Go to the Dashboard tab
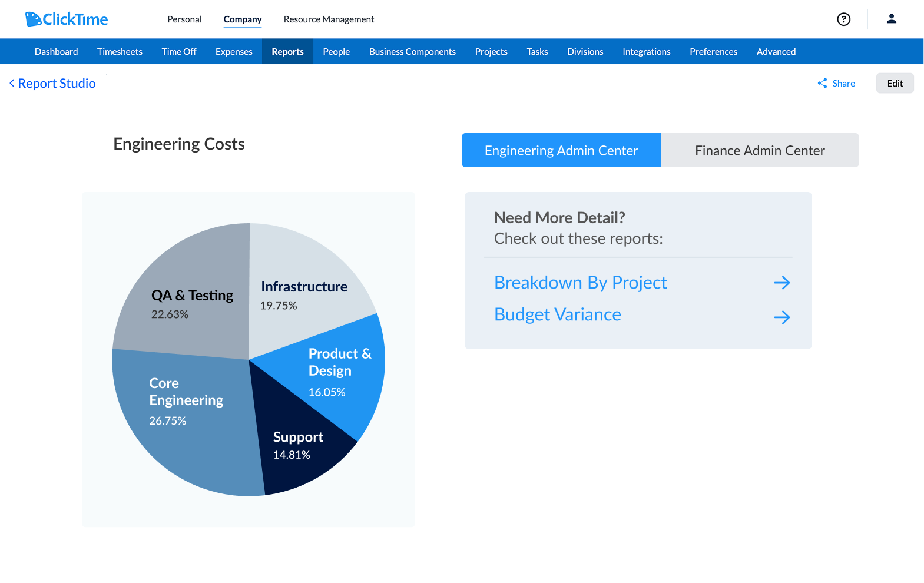 point(57,52)
